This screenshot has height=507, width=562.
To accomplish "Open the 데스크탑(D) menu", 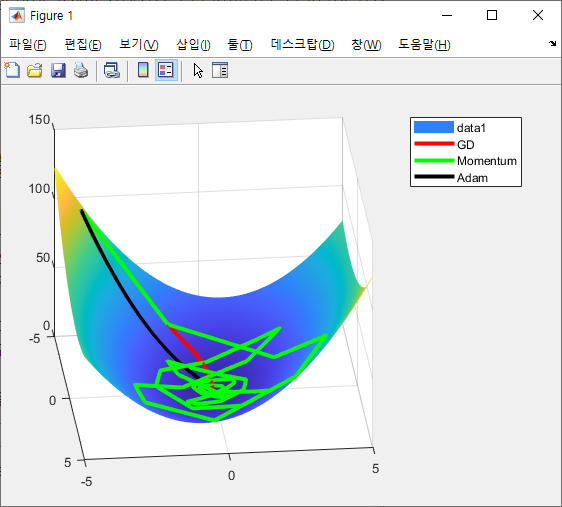I will (303, 44).
